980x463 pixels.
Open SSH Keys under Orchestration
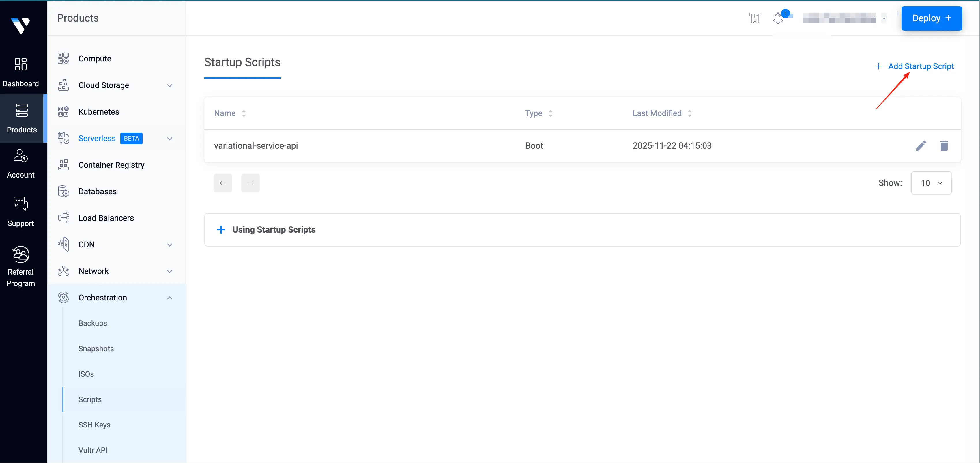(94, 425)
